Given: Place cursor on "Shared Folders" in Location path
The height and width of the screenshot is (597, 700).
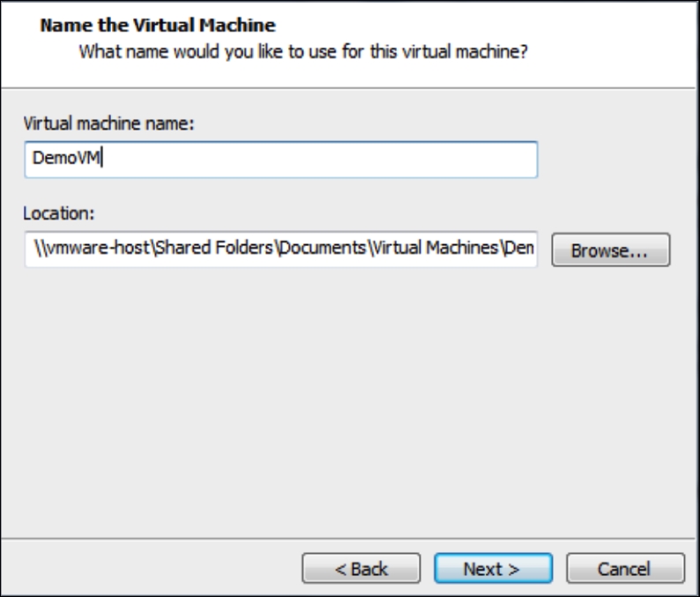Looking at the screenshot, I should pos(214,248).
